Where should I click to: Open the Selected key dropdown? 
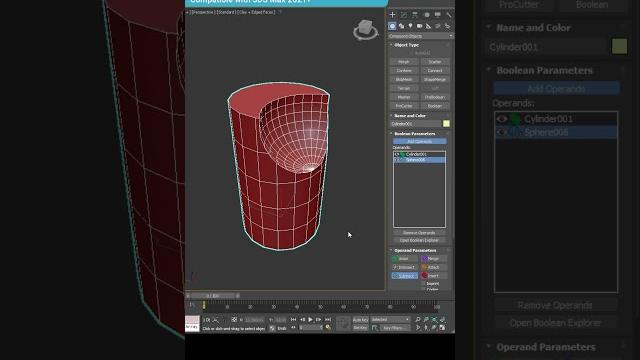(x=390, y=320)
